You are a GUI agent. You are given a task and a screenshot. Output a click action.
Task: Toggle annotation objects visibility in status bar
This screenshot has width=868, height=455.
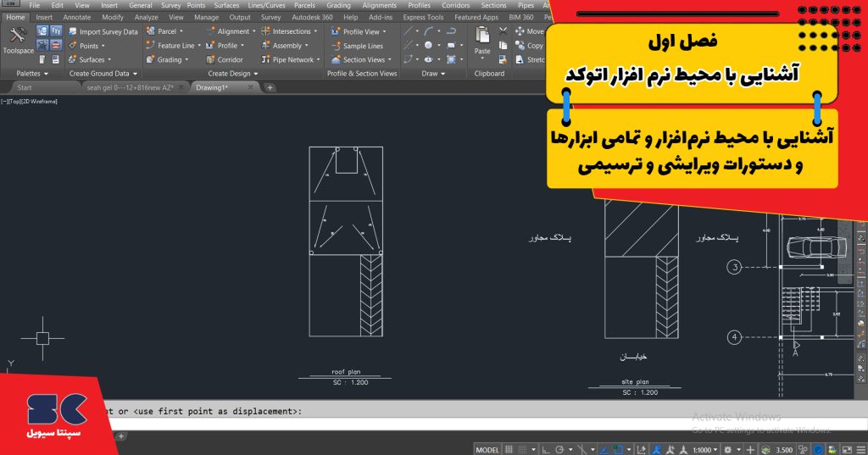[x=657, y=449]
